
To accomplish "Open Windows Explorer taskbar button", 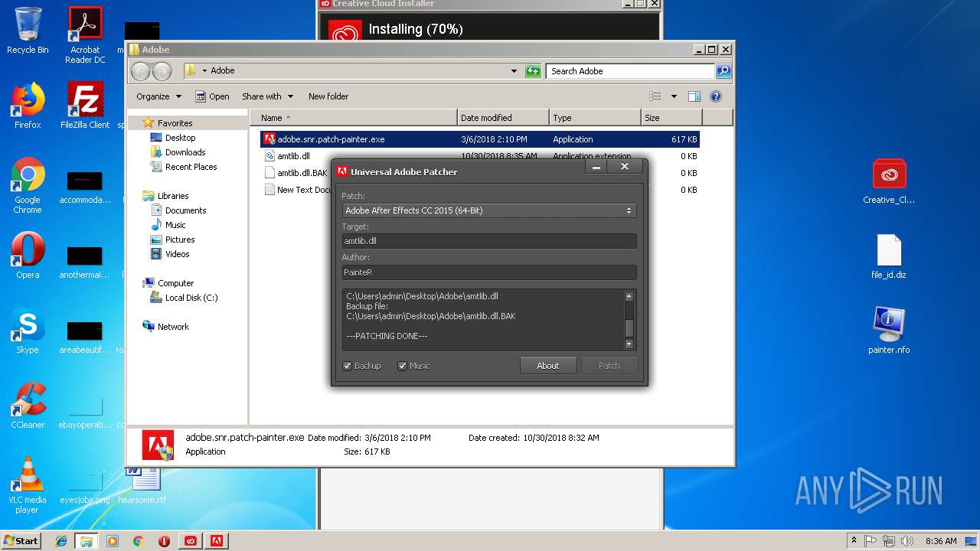I will point(87,541).
